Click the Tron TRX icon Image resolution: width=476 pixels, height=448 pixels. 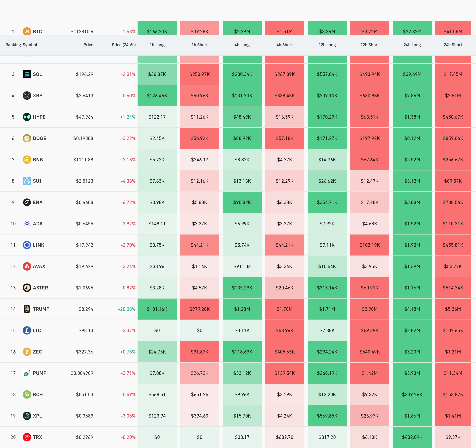(x=27, y=437)
